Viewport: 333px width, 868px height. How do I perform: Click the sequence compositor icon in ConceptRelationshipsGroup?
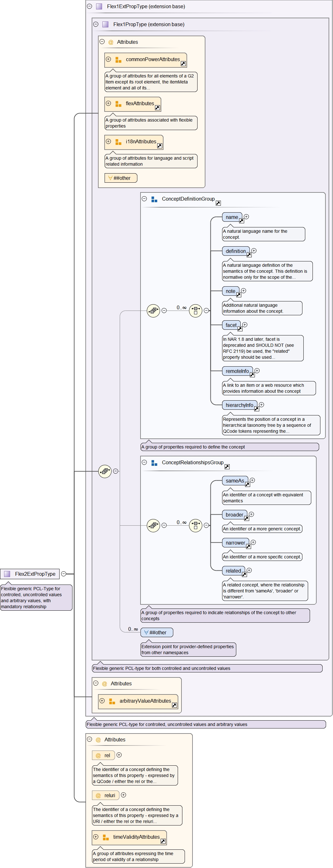click(153, 525)
